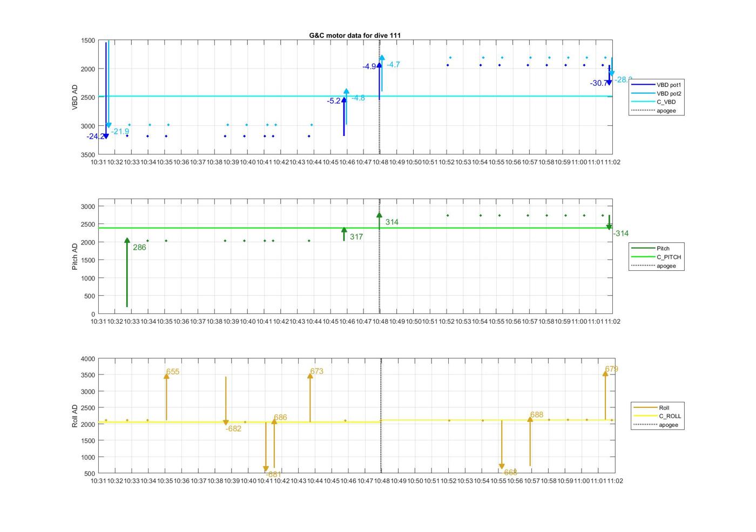Click the '10:35' tick on the Pitch plot
The image size is (756, 532).
(165, 322)
